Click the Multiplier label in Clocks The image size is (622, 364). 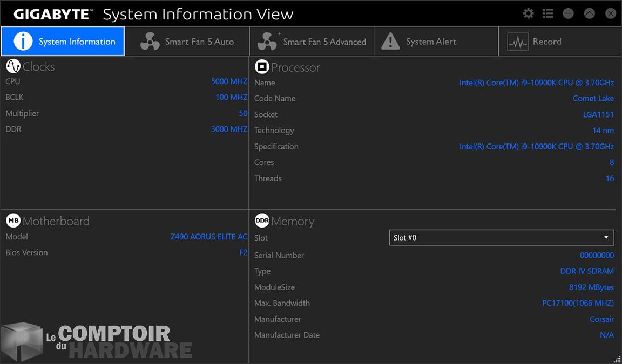coord(22,113)
